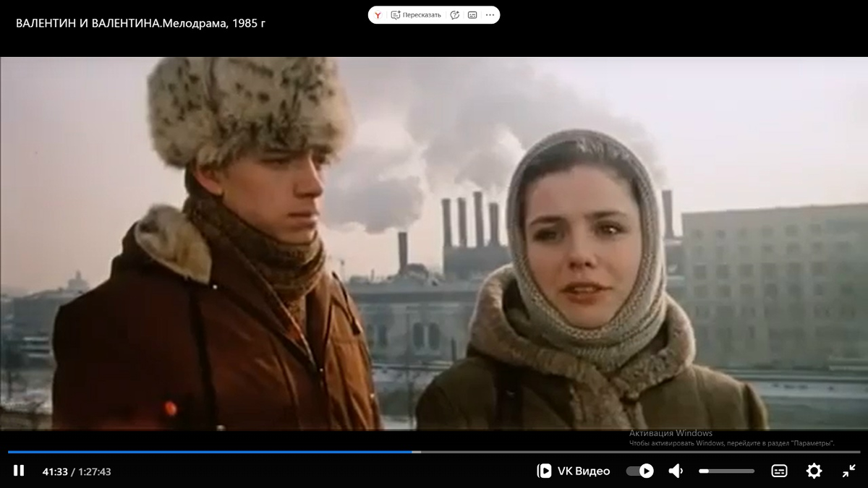Seek on the video progress bar
The height and width of the screenshot is (488, 868).
pos(434,452)
